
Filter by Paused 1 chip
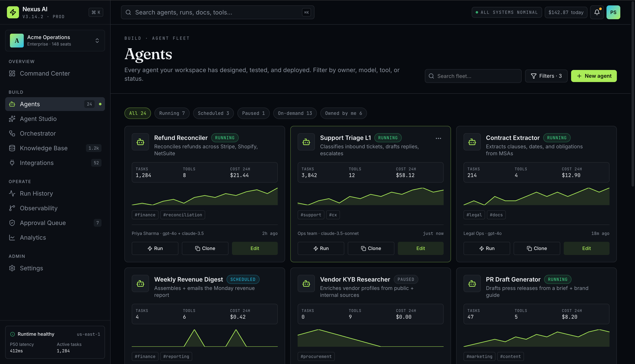[253, 113]
